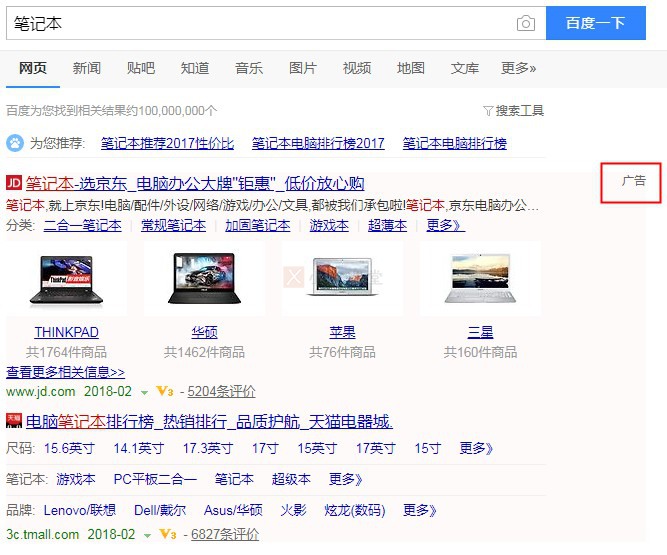Open 游戏本 in Tmall 笔记本 row

(76, 479)
